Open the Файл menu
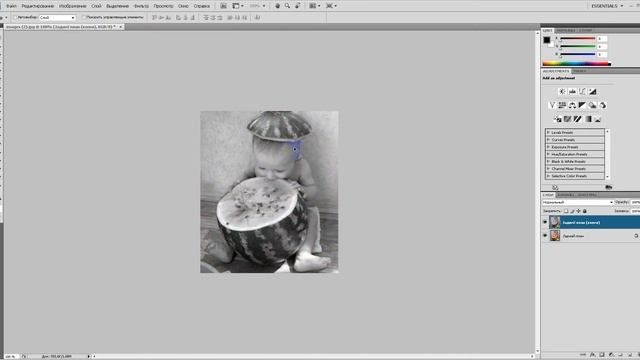640x360 pixels. click(11, 6)
